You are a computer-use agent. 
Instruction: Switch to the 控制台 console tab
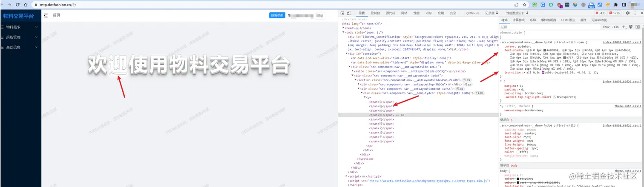pyautogui.click(x=375, y=13)
